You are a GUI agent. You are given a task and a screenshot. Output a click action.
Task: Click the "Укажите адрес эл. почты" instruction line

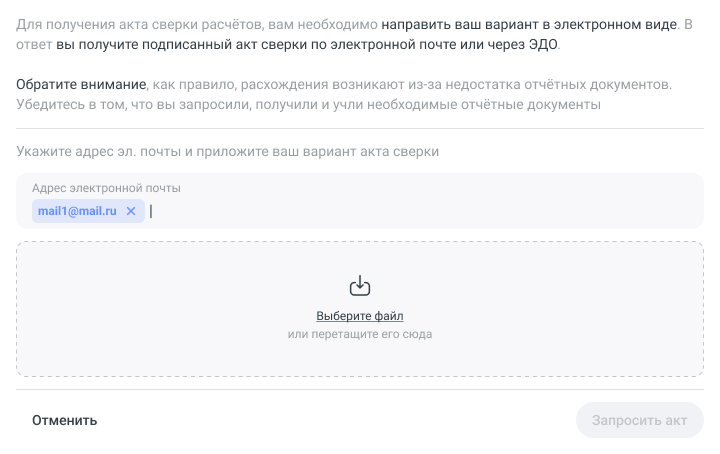coord(228,152)
